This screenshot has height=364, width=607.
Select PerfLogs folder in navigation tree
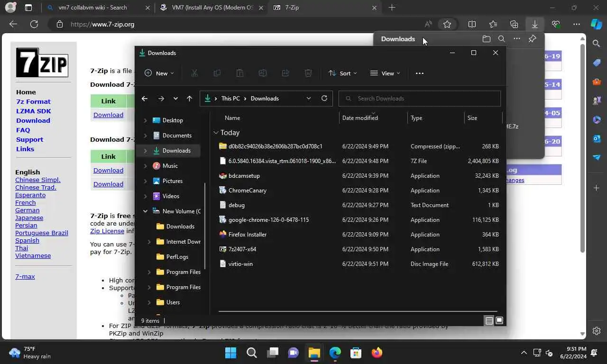click(177, 257)
